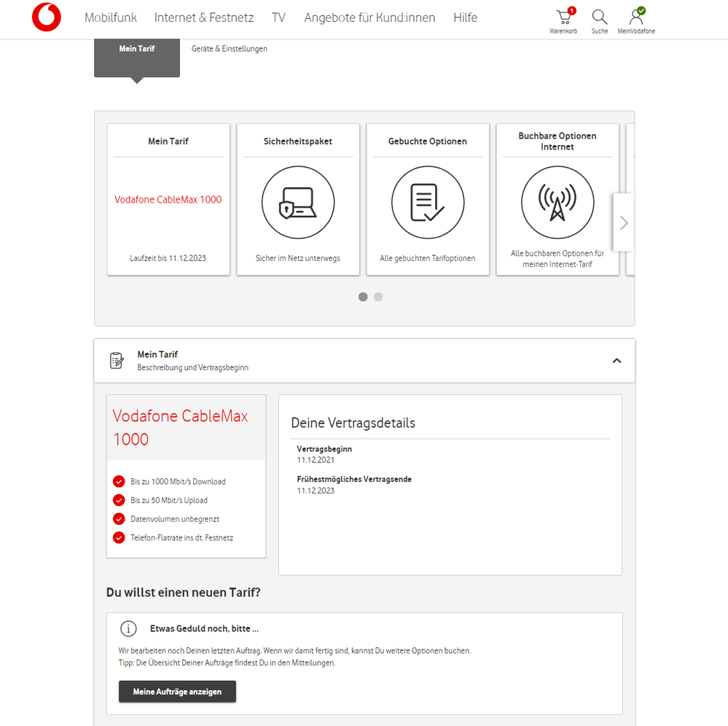Screen dimensions: 728x726
Task: Click the Etwas Geduld noch, bitte heading
Action: pos(204,628)
